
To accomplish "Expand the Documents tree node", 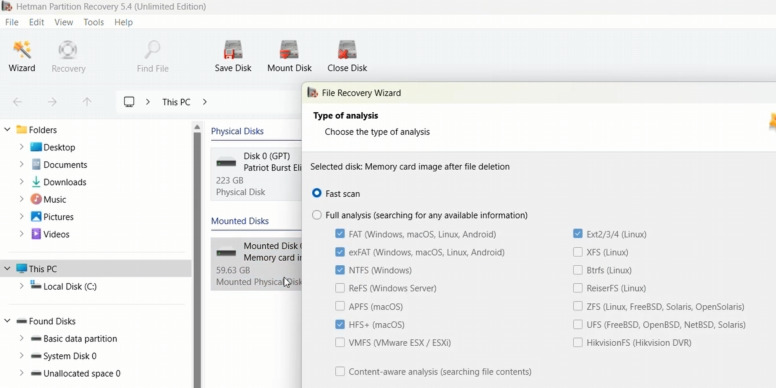I will coord(21,164).
